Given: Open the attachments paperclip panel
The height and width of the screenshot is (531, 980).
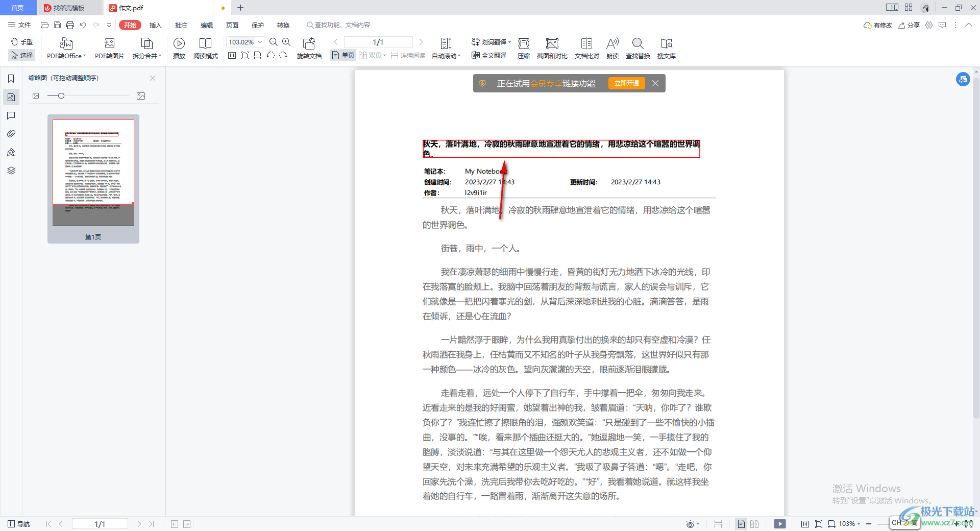Looking at the screenshot, I should coord(11,134).
